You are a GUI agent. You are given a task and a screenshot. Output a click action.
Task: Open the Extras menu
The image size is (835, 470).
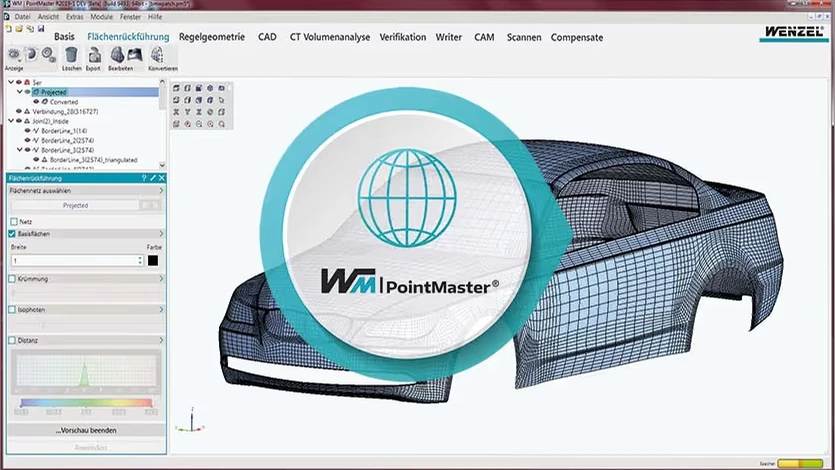coord(75,17)
